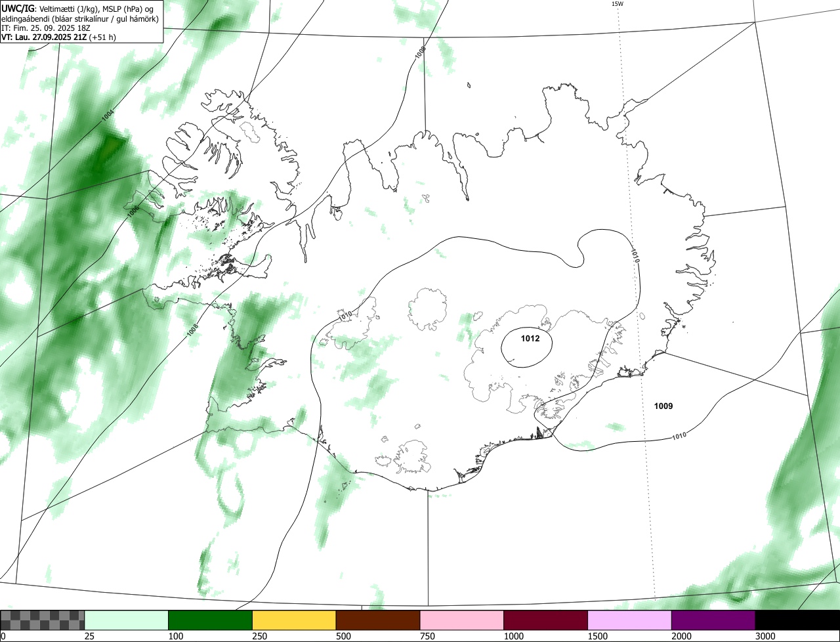Select the pink 750–1000 legend swatch
The height and width of the screenshot is (642, 840).
(x=462, y=620)
